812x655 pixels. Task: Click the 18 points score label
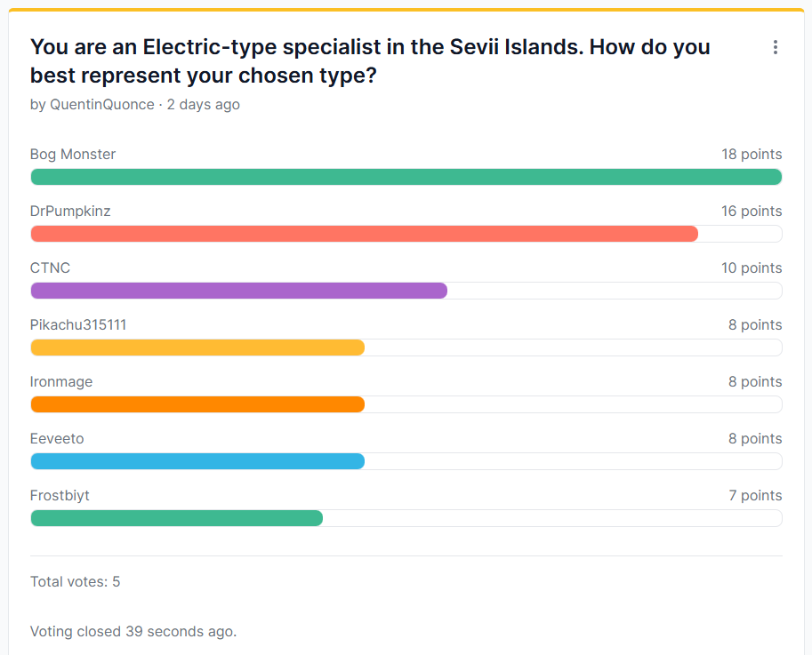tap(752, 154)
